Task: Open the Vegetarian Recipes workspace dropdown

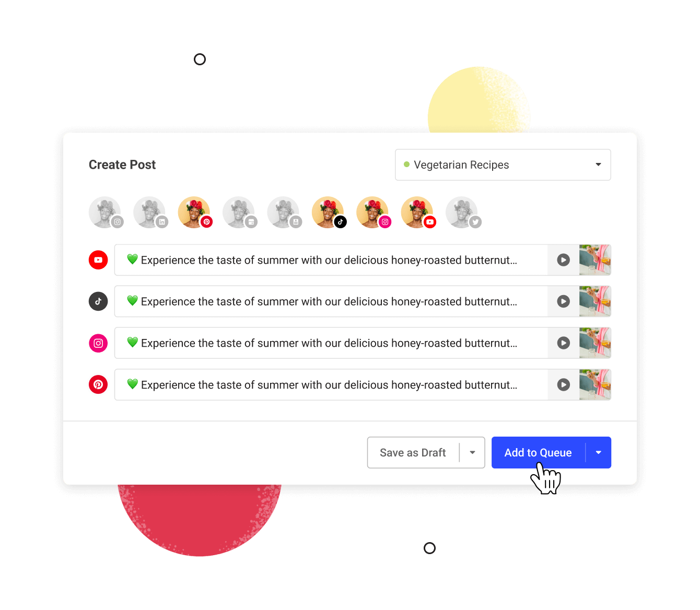Action: pos(503,165)
